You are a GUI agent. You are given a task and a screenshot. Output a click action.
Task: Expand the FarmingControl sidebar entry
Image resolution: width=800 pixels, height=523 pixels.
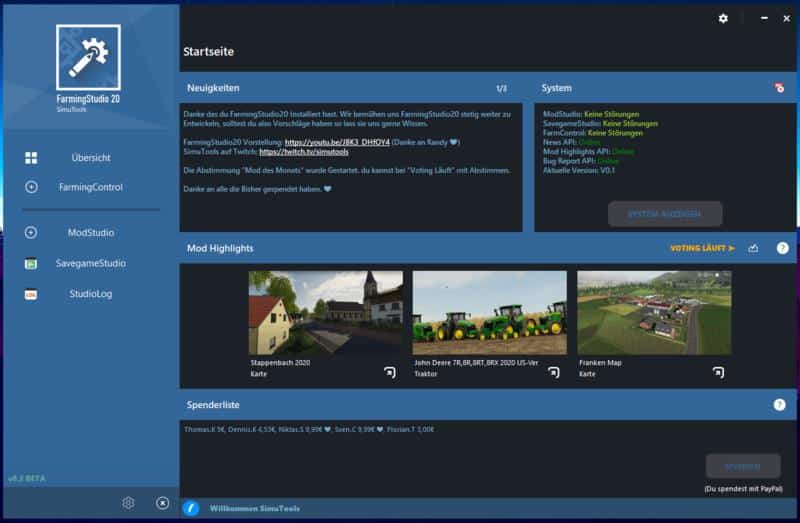31,187
